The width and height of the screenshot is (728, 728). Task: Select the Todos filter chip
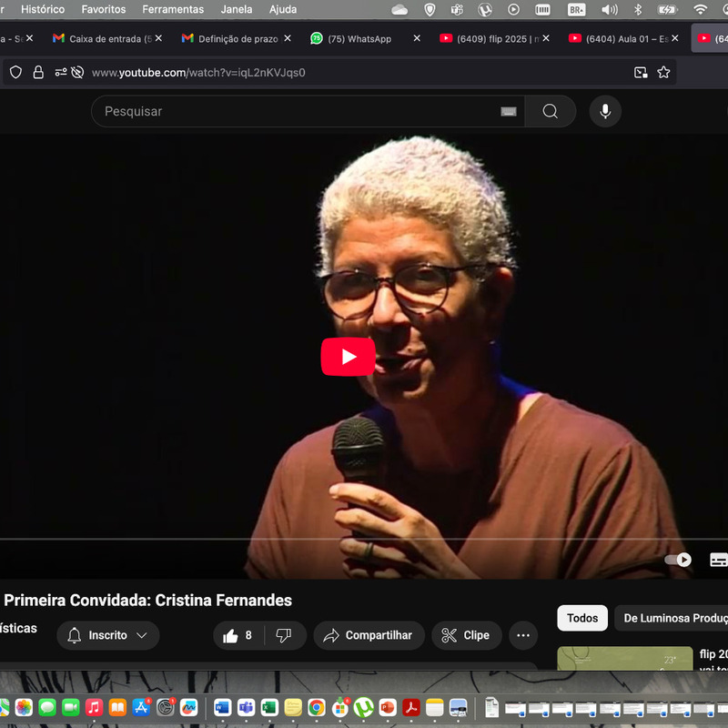[582, 618]
